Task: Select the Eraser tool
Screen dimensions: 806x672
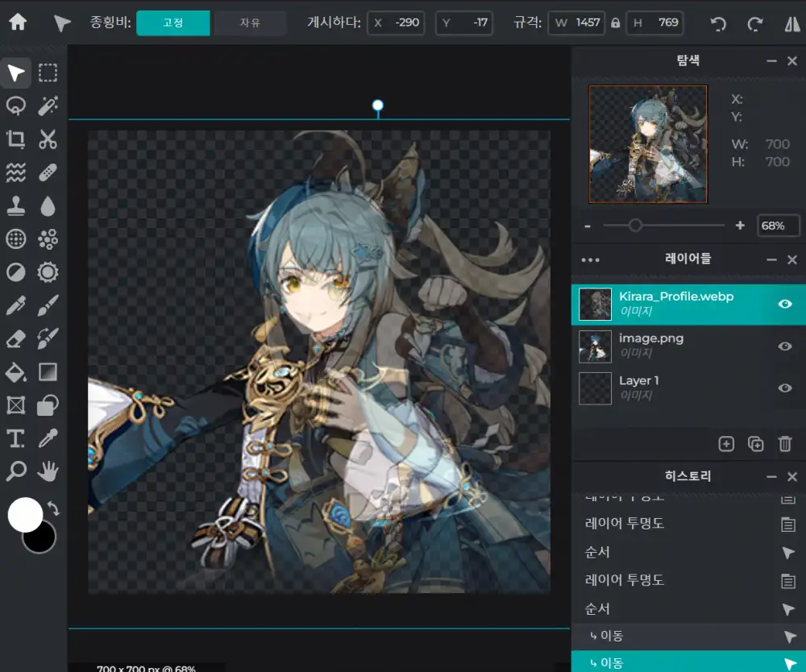Action: pyautogui.click(x=15, y=338)
